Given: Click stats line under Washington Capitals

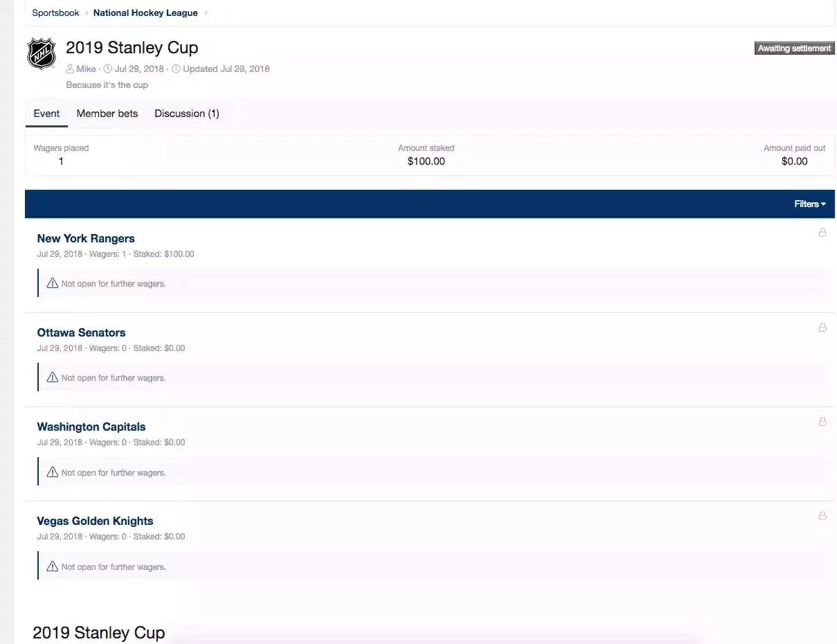Looking at the screenshot, I should coord(111,442).
